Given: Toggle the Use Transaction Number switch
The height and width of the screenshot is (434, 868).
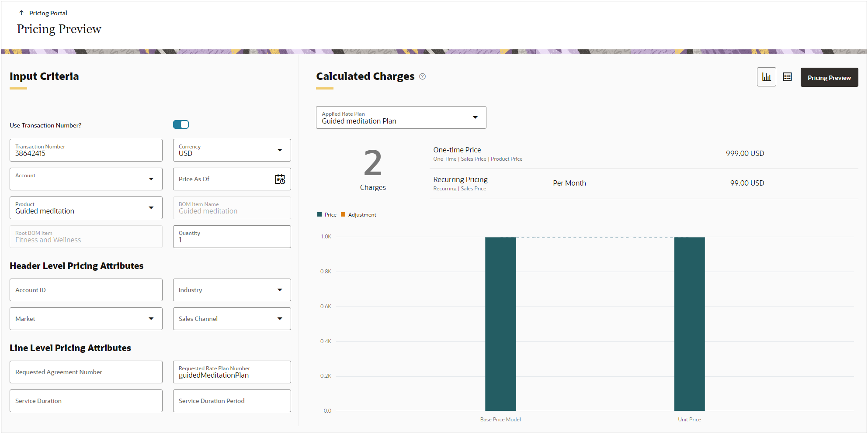Looking at the screenshot, I should coord(181,124).
